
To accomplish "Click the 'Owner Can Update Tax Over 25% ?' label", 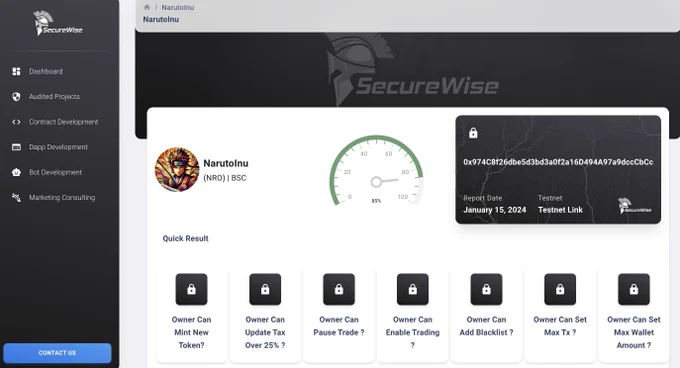I will coord(265,332).
